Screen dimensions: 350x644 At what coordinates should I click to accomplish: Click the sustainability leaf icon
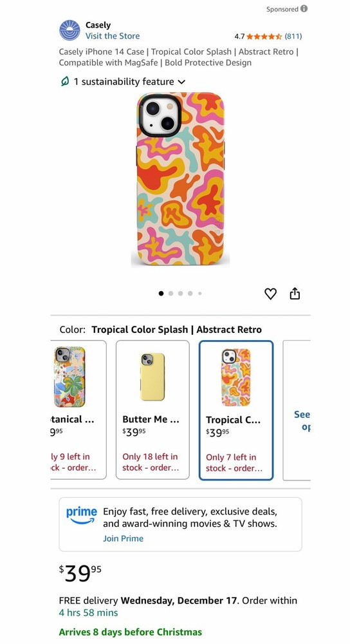(64, 82)
